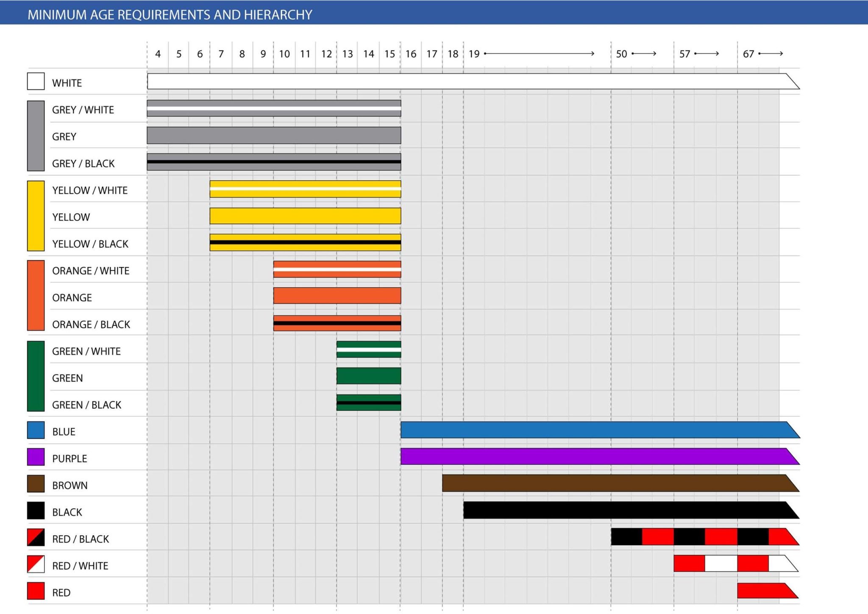Select the 'PURPLE' belt label
Viewport: 868px width, 614px height.
[x=70, y=459]
